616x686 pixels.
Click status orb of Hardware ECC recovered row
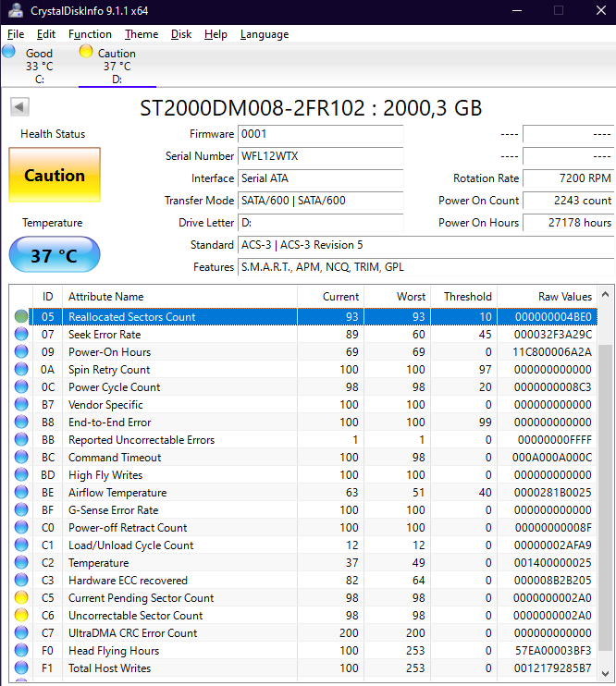pos(21,580)
